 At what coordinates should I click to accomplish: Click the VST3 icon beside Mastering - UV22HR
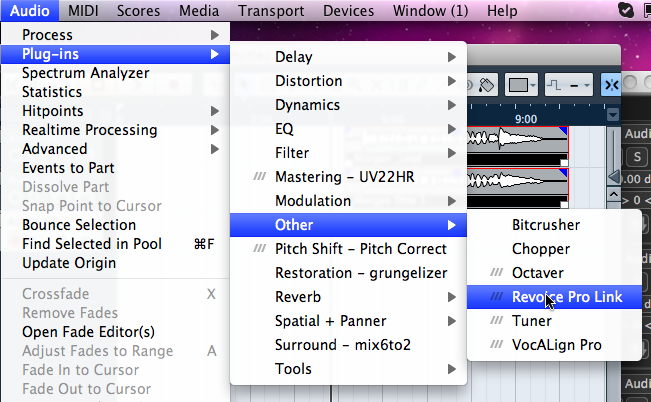[258, 177]
